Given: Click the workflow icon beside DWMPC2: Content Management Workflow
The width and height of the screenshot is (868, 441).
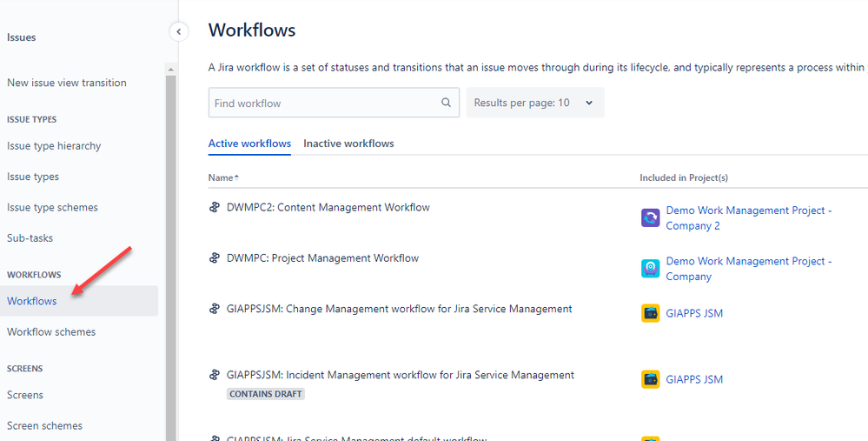Looking at the screenshot, I should click(x=215, y=208).
